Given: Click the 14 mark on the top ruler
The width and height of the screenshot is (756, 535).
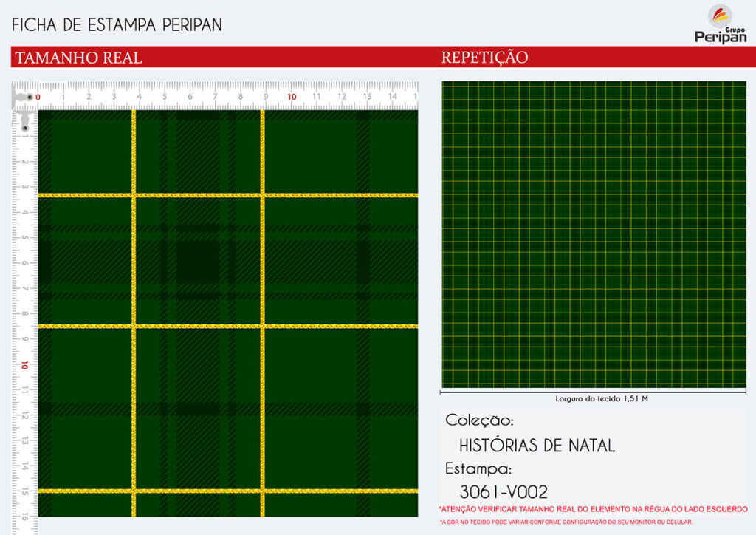Looking at the screenshot, I should click(x=392, y=97).
